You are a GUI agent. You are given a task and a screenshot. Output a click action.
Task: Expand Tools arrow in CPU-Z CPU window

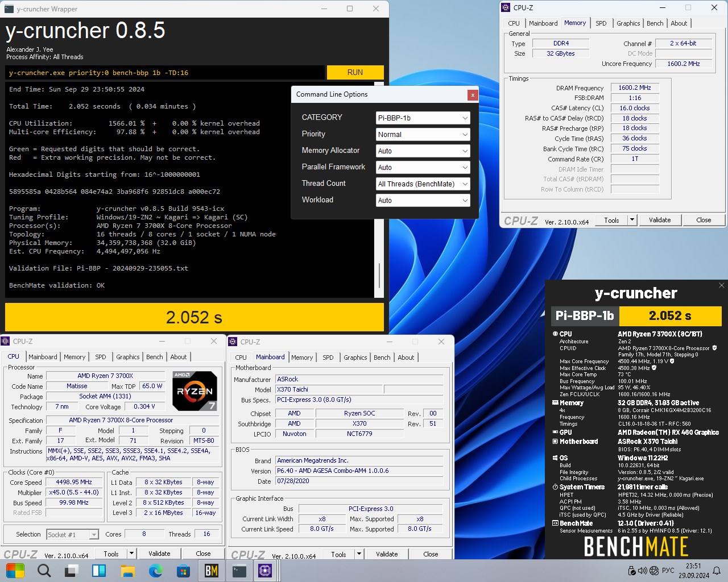[131, 554]
